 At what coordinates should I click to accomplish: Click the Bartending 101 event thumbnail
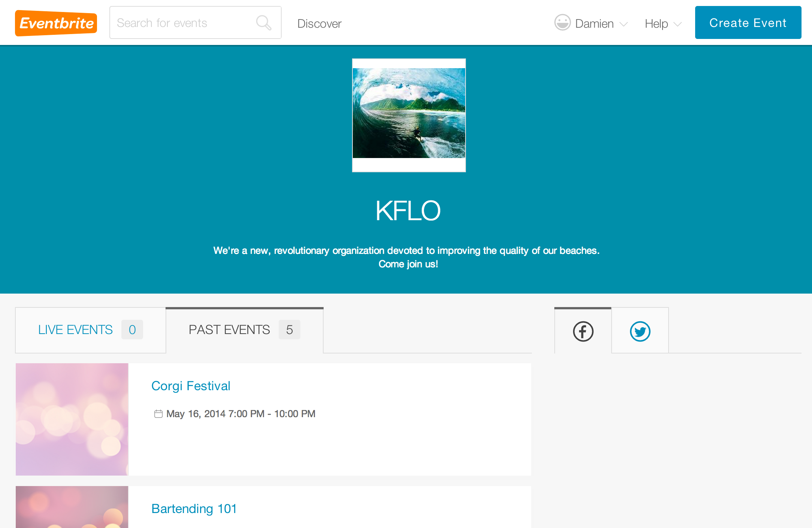pos(72,507)
